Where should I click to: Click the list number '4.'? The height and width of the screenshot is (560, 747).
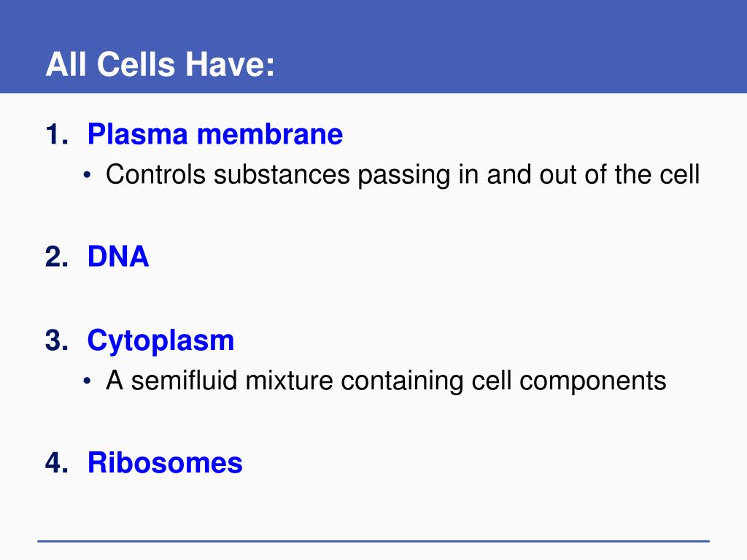pyautogui.click(x=57, y=463)
